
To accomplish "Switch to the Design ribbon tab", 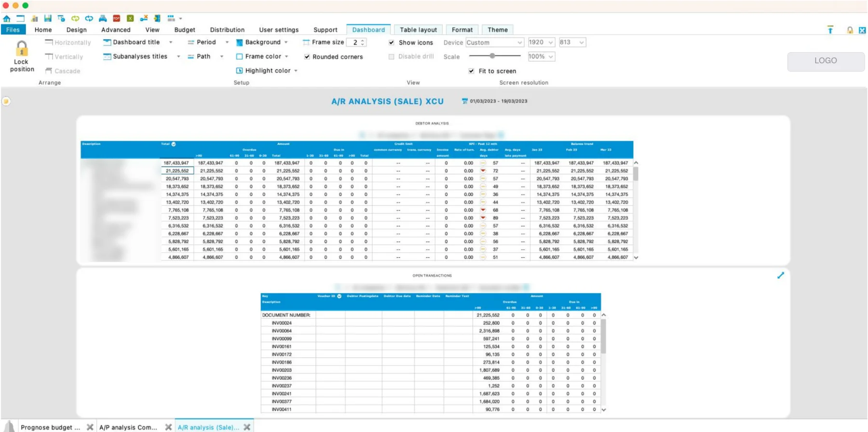I will pos(76,29).
